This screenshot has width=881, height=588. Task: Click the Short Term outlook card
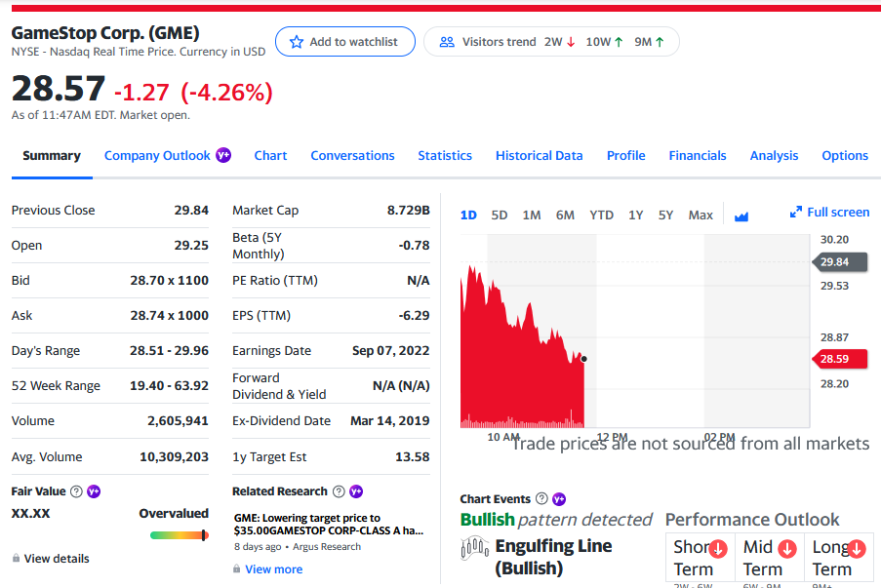[701, 558]
